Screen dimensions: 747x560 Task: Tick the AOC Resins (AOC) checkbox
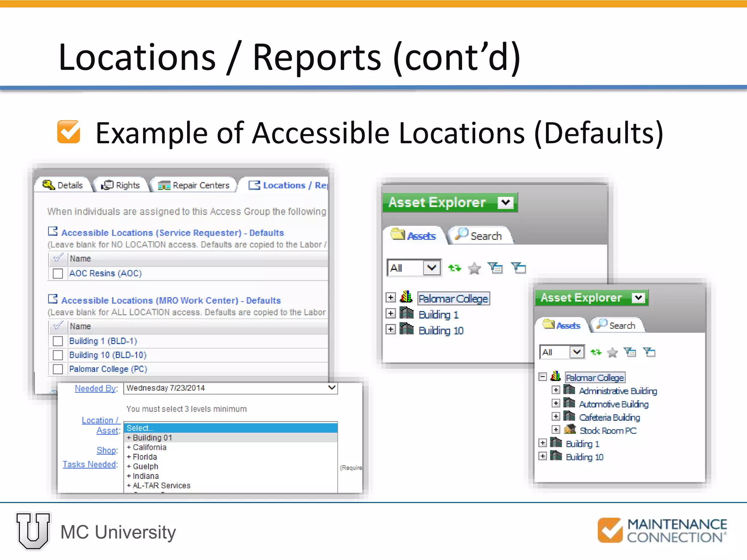(x=58, y=273)
